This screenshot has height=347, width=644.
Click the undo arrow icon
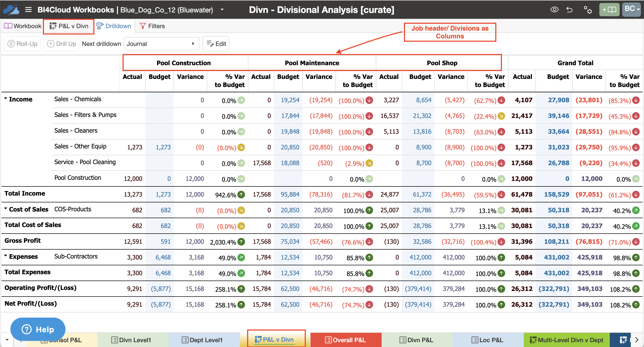click(570, 10)
